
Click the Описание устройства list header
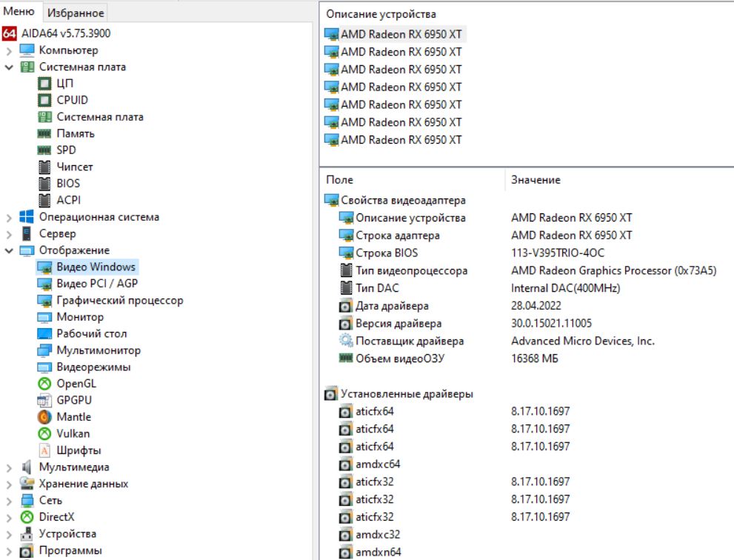tap(381, 14)
